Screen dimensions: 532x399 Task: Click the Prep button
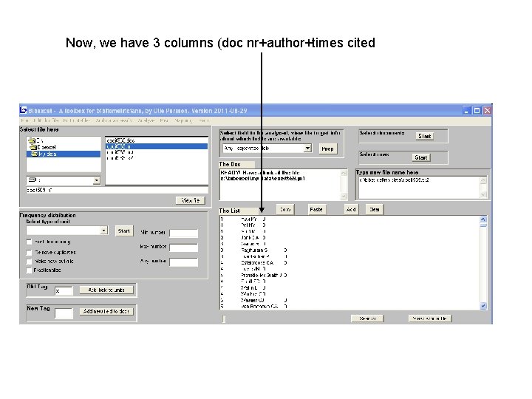pyautogui.click(x=328, y=149)
